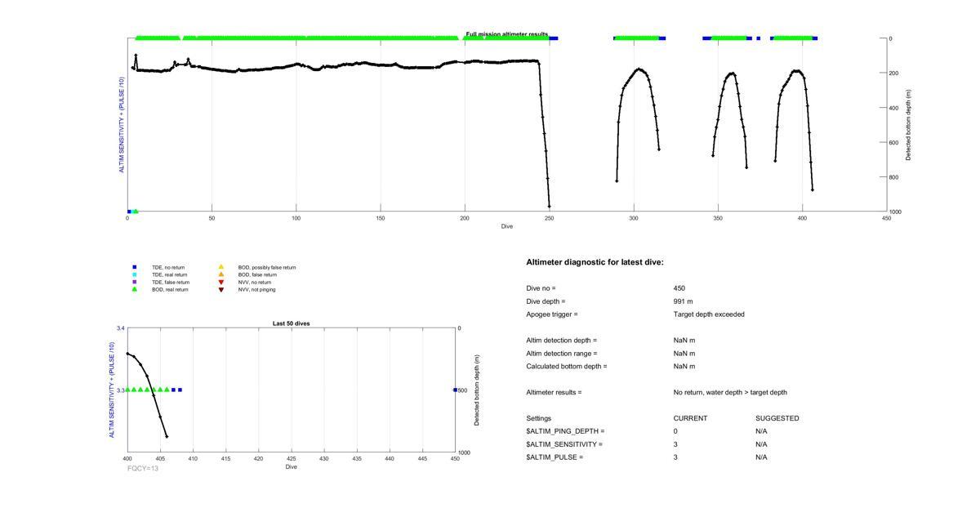This screenshot has width=980, height=508.
Task: Select the 'N/A' suggested value for $ALTIM_SENSITIVITY
Action: click(761, 444)
